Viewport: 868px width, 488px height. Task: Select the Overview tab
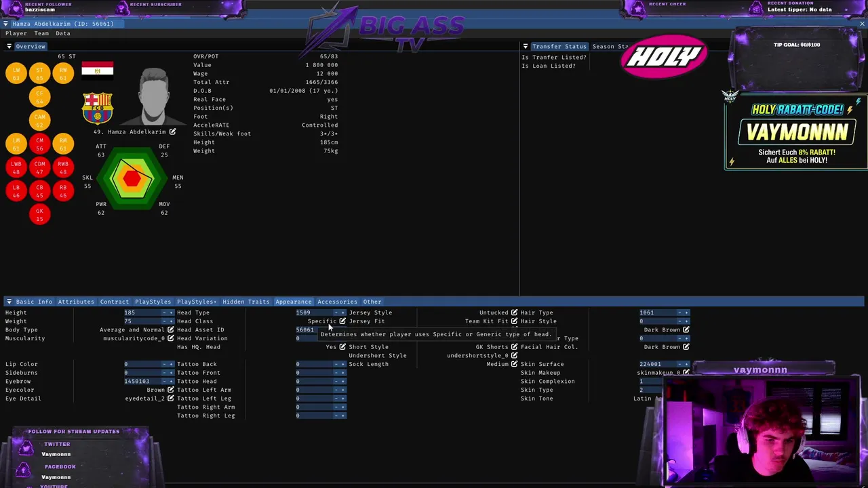tap(31, 47)
